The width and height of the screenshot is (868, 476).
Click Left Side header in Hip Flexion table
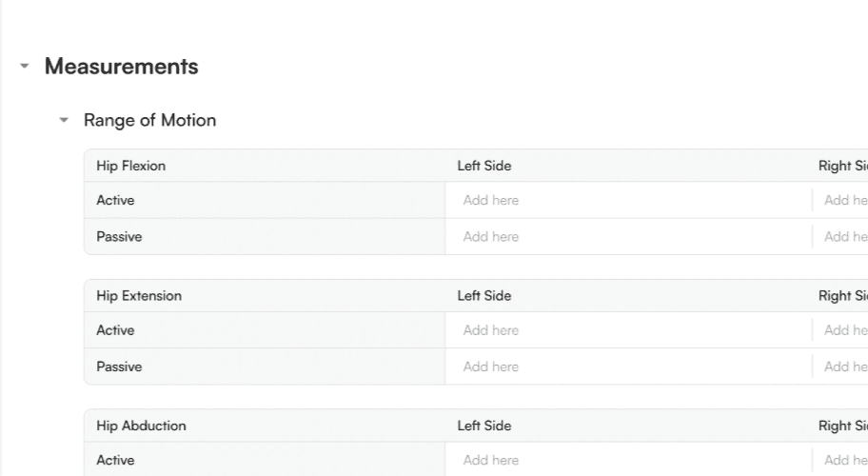click(x=483, y=166)
